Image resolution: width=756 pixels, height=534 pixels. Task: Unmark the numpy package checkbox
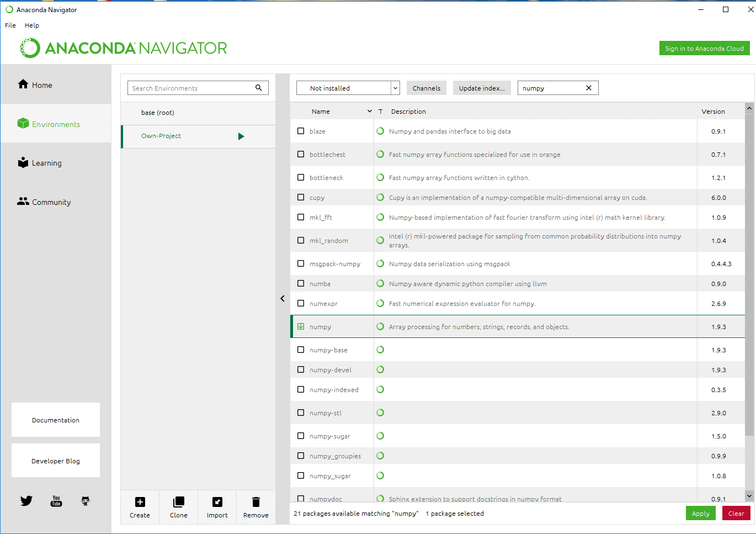tap(301, 326)
